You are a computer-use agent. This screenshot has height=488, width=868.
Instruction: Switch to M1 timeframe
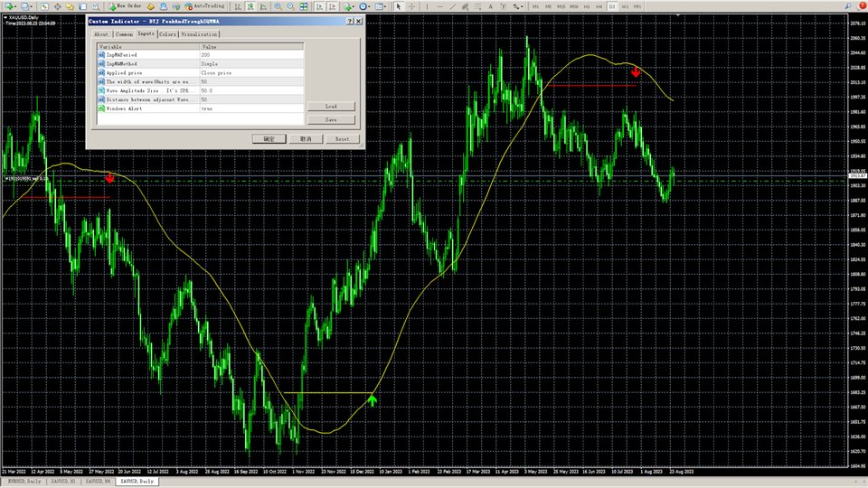(535, 6)
